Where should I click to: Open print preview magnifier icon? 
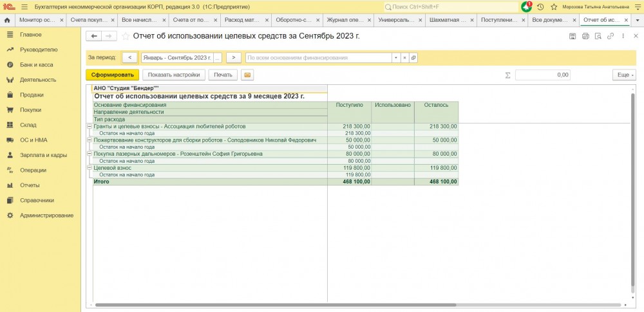598,36
